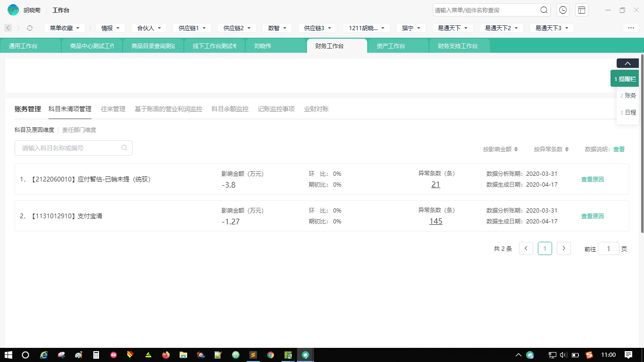Expand the 供应链1 dropdown menu
Viewport: 644px width, 362px height.
[x=192, y=28]
